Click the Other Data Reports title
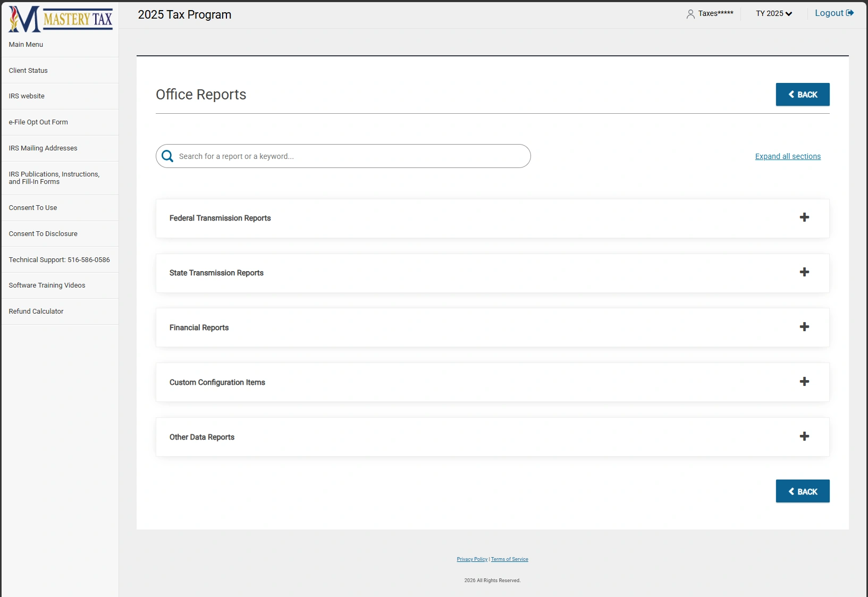 tap(202, 437)
